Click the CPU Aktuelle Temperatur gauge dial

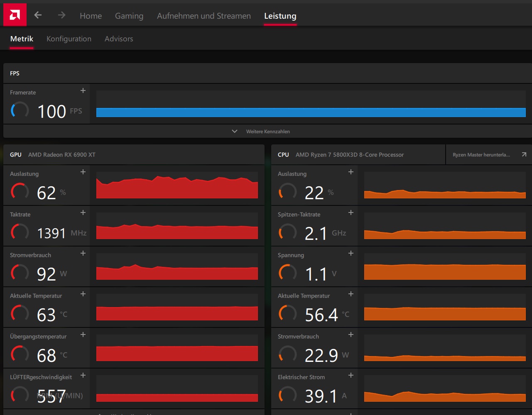tap(287, 313)
